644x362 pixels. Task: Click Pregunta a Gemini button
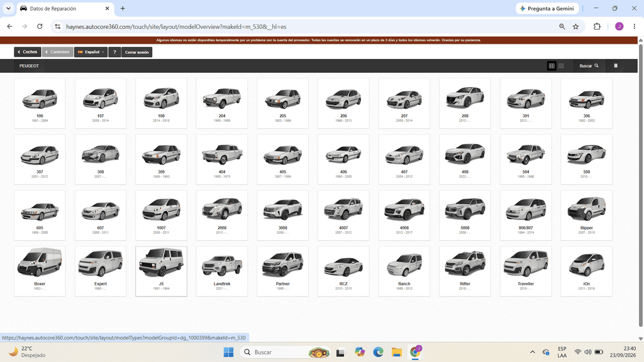pos(547,8)
